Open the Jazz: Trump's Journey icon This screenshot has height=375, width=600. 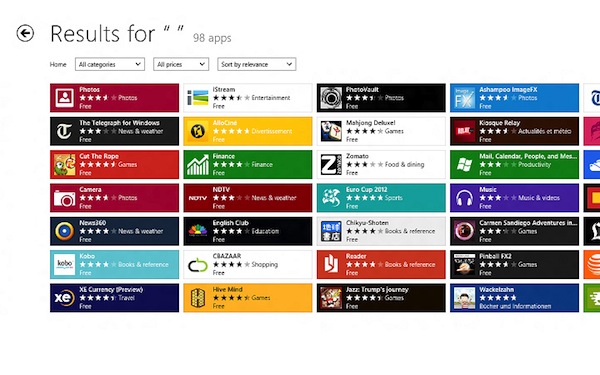tap(331, 298)
